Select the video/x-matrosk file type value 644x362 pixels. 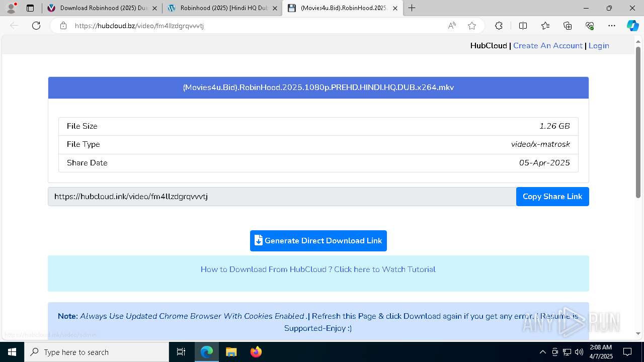point(540,144)
